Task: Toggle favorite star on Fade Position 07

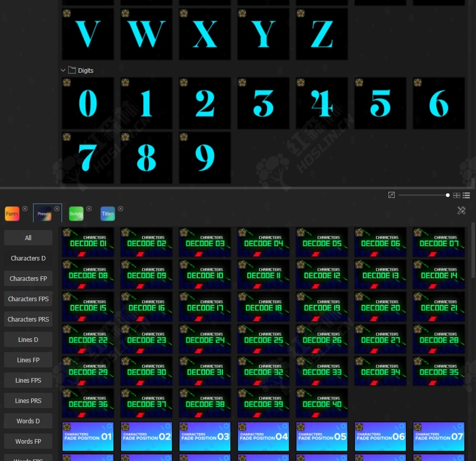Action: pos(418,427)
